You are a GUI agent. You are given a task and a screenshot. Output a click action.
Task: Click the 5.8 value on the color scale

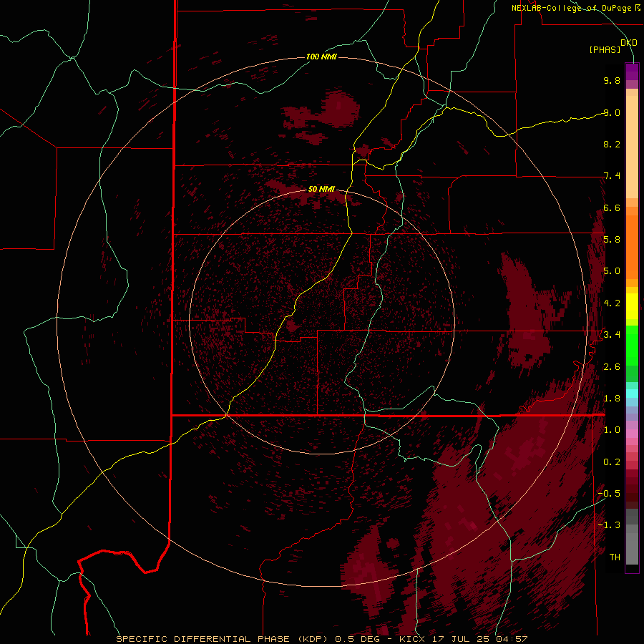click(x=612, y=240)
